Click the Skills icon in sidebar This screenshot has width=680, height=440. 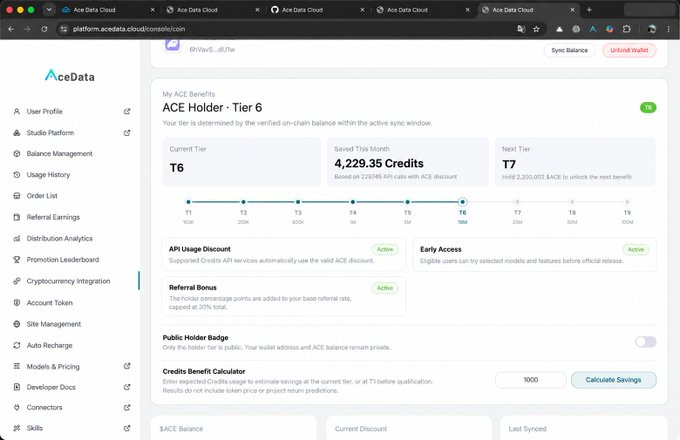click(17, 428)
